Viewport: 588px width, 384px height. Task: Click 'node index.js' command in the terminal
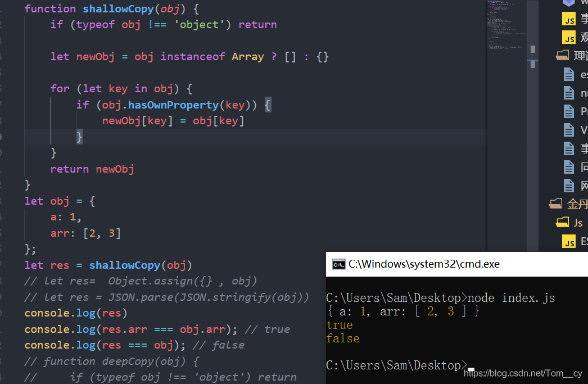(x=511, y=298)
